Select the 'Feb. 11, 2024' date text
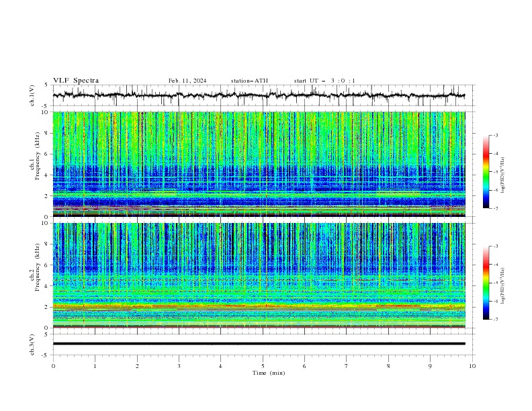Screen dimensions: 532x411 click(x=187, y=81)
